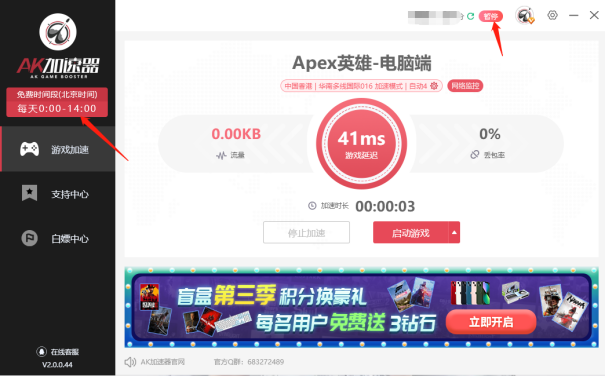Click the 立即开启 banner button
Image resolution: width=605 pixels, height=376 pixels.
click(491, 322)
